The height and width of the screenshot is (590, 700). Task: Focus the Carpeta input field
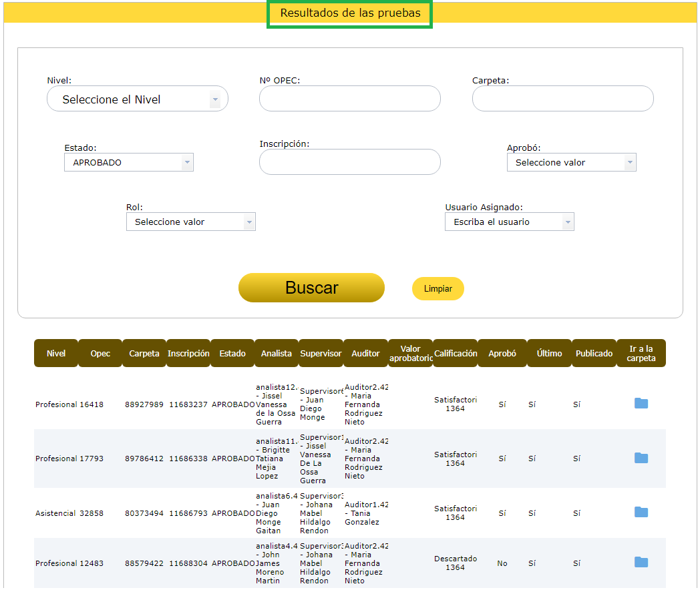[x=562, y=99]
